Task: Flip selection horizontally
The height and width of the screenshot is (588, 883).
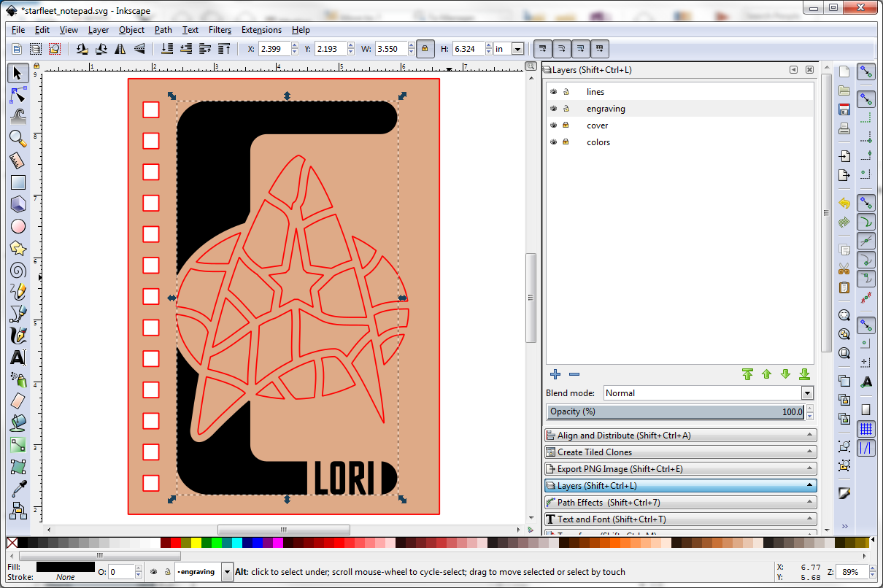Action: click(x=120, y=49)
